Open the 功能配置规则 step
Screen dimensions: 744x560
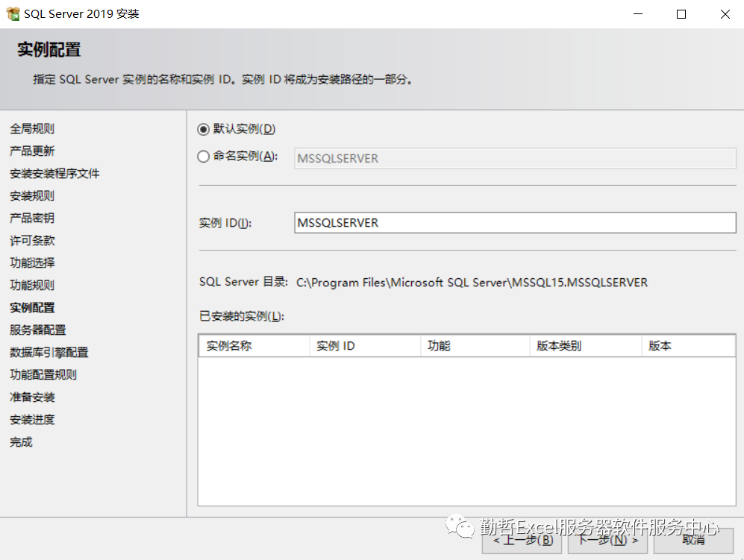pos(43,374)
